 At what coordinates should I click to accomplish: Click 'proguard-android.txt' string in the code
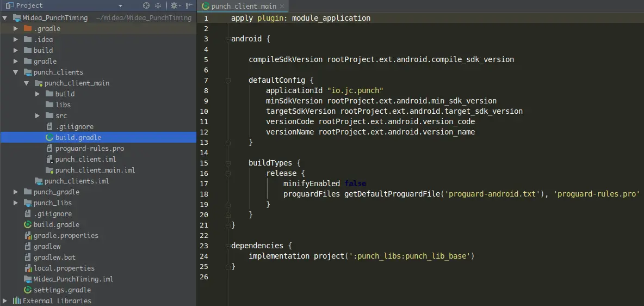492,194
